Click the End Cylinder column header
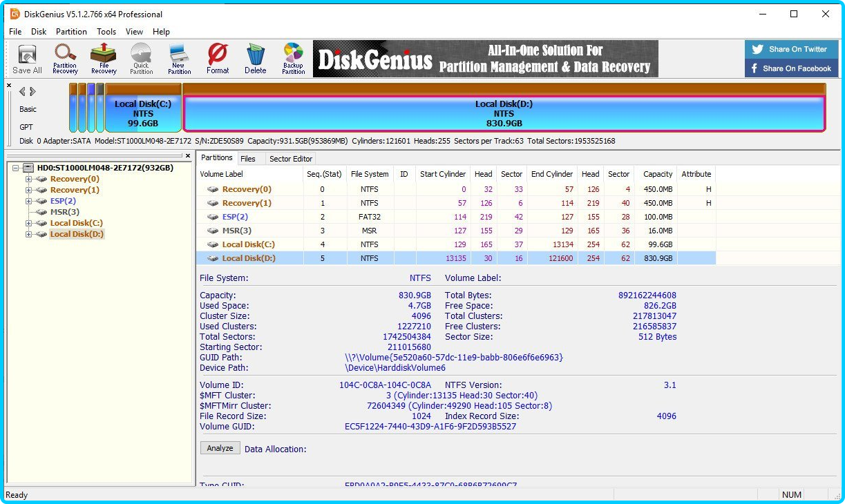 552,174
